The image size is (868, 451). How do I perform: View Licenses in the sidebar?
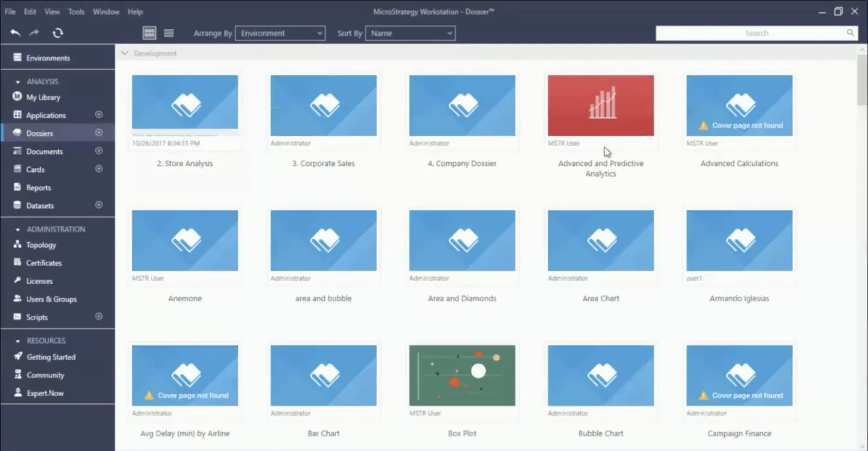pyautogui.click(x=39, y=281)
